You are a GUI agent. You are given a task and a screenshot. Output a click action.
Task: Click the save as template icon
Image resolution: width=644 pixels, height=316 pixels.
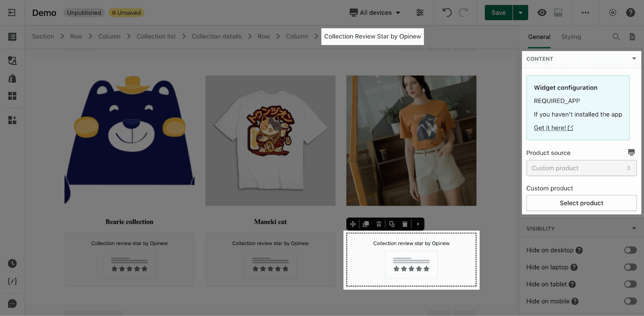pos(558,12)
